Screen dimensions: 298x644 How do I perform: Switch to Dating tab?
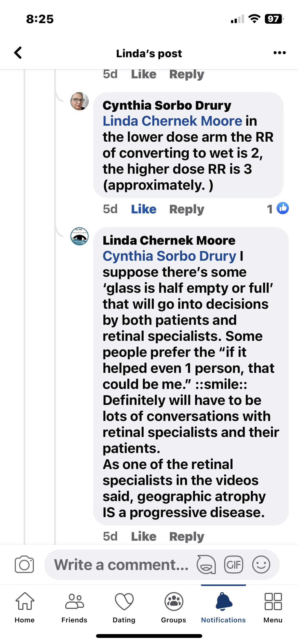coord(124,607)
